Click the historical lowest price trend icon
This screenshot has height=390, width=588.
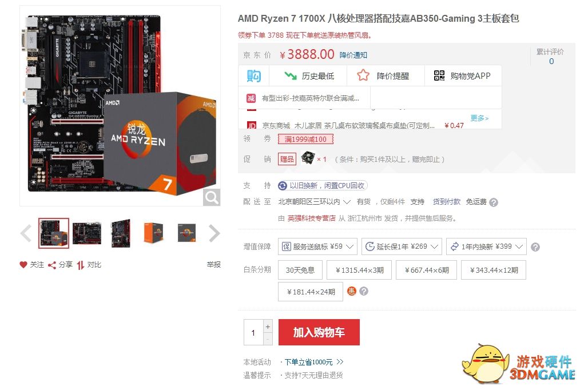(x=290, y=75)
